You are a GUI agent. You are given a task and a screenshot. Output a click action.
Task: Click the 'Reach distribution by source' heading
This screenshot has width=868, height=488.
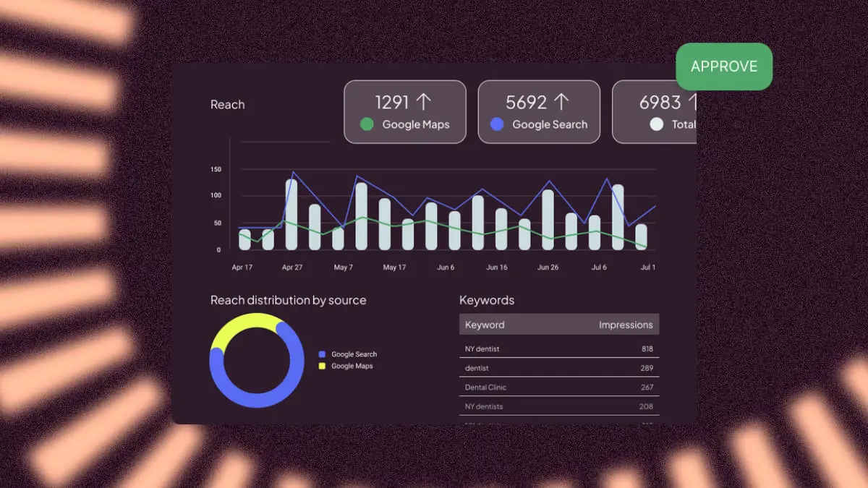tap(288, 300)
